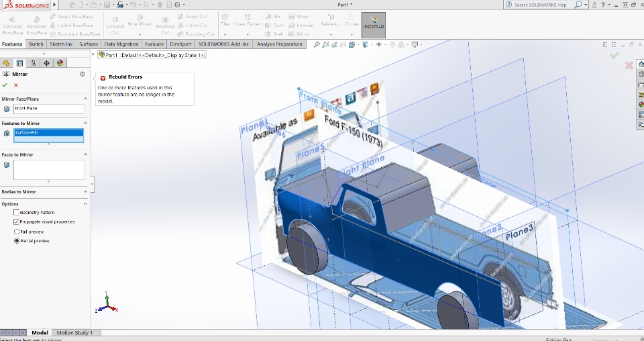Open the FeatureManager design tree tab icon
Viewport: 644px width, 341px height.
[x=6, y=63]
